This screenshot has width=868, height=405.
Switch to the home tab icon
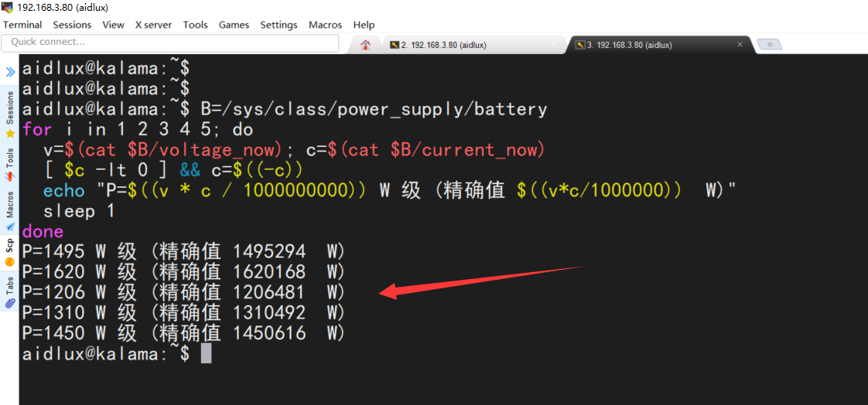coord(365,46)
